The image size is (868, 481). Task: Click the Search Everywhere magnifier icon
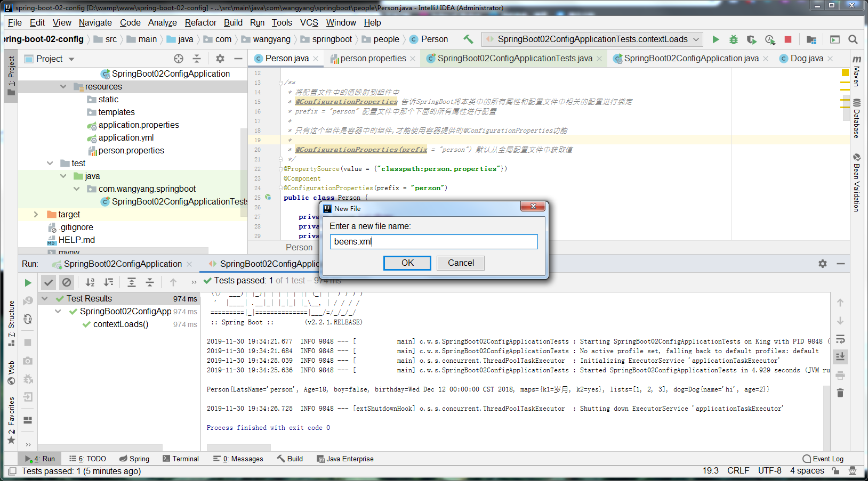[853, 39]
